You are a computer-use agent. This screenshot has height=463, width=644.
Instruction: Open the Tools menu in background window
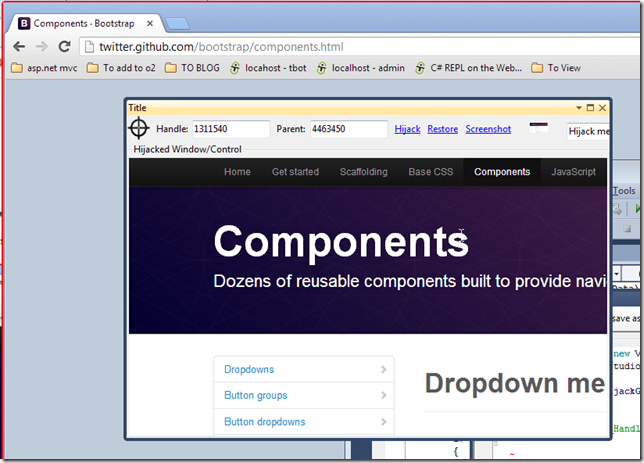point(624,191)
